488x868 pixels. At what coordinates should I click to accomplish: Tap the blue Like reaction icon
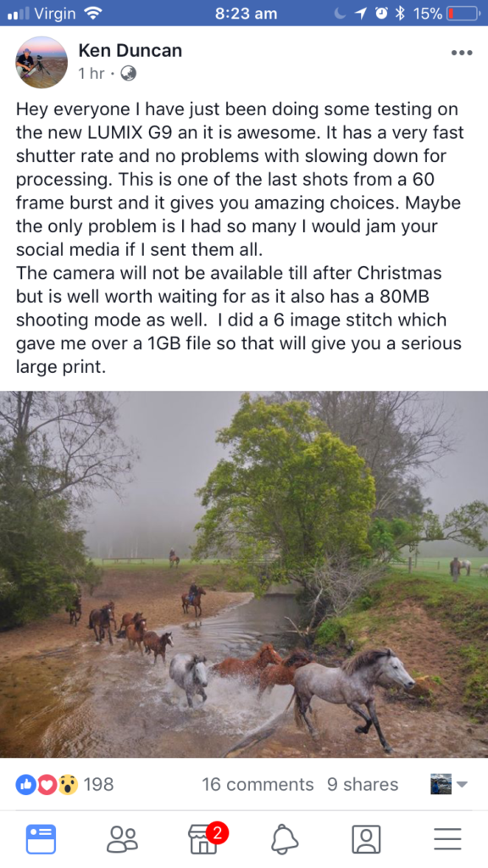25,784
